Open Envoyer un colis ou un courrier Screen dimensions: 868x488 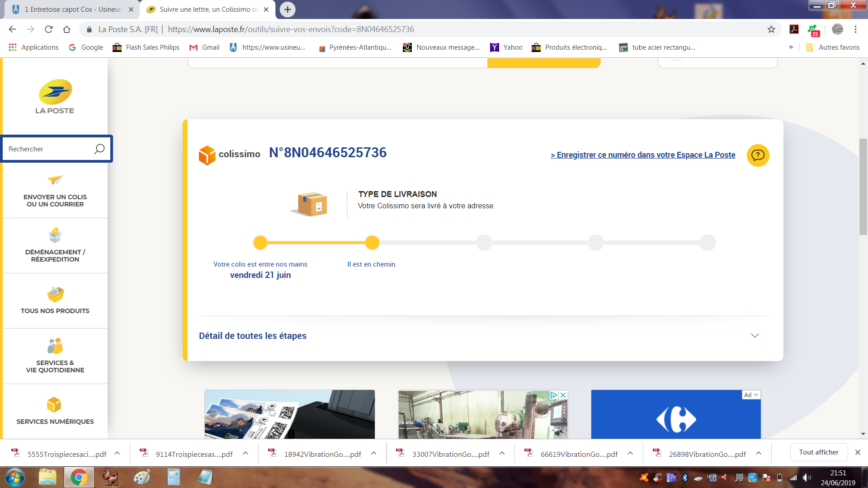(x=55, y=191)
